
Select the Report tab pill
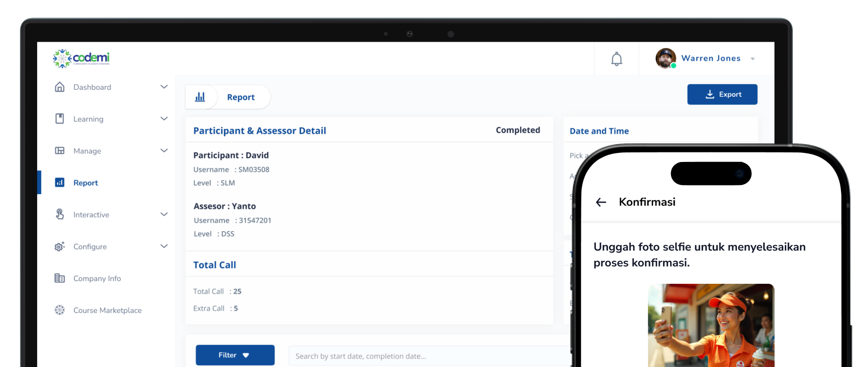click(x=228, y=97)
